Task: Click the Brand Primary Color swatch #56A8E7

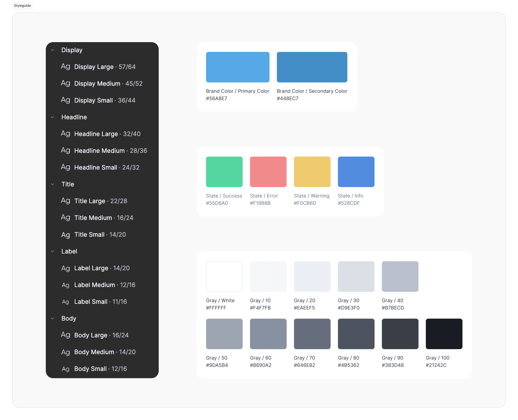Action: [x=238, y=67]
